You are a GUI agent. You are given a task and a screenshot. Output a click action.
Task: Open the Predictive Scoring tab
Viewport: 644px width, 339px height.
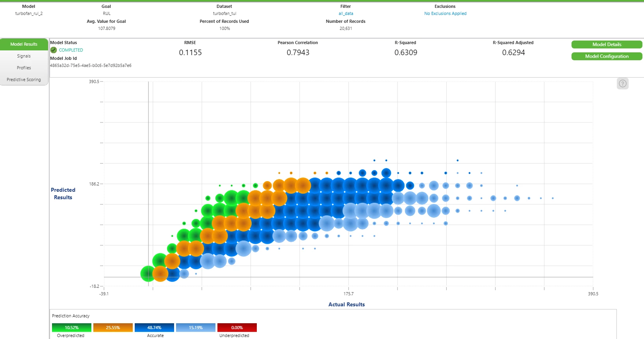(24, 80)
